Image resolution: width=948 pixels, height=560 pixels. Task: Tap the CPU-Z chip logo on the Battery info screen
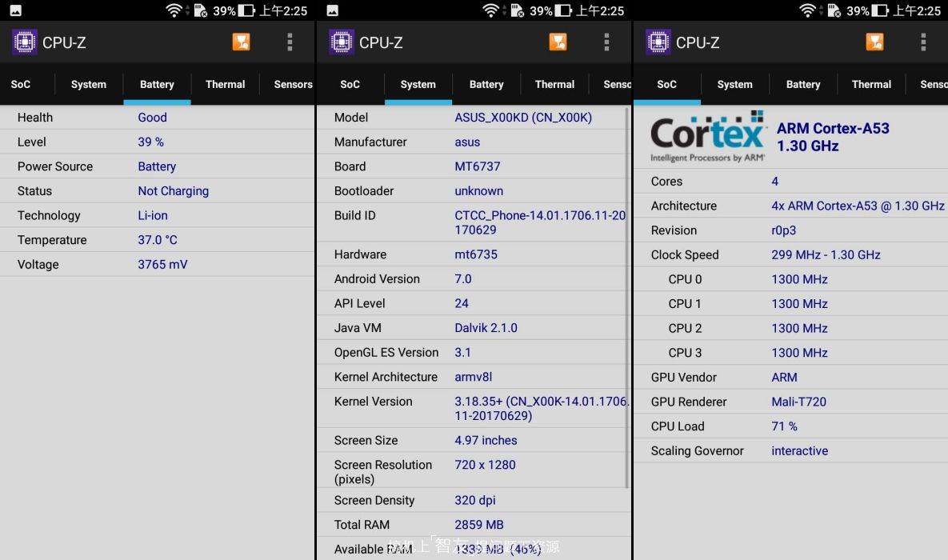coord(24,42)
